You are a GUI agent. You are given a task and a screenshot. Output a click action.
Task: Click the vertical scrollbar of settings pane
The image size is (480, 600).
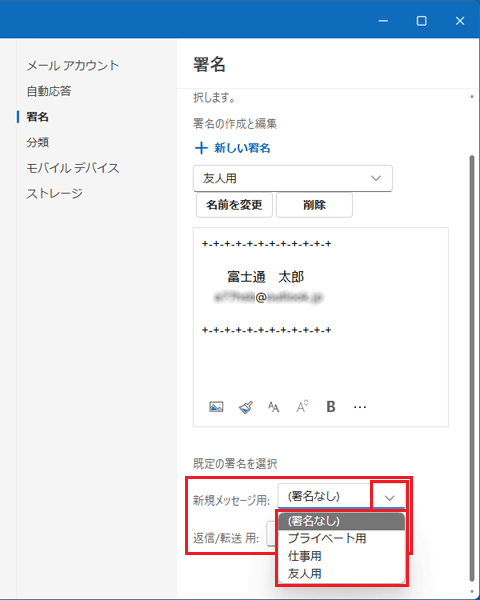[472, 368]
